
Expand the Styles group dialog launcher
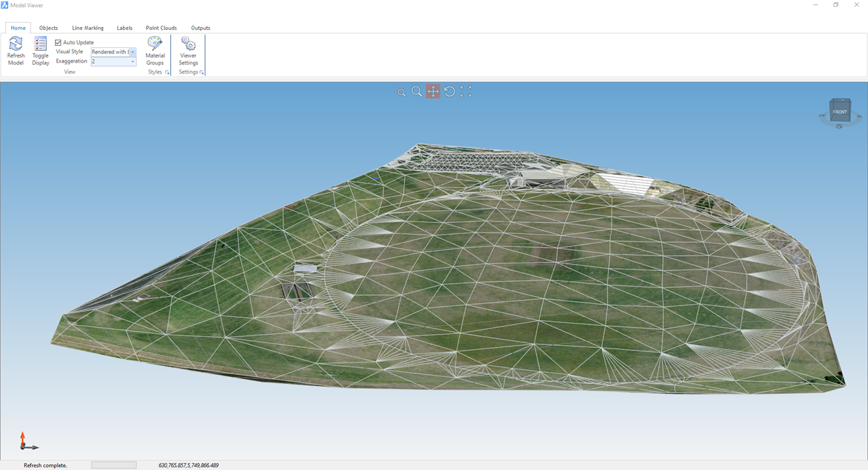click(x=167, y=72)
